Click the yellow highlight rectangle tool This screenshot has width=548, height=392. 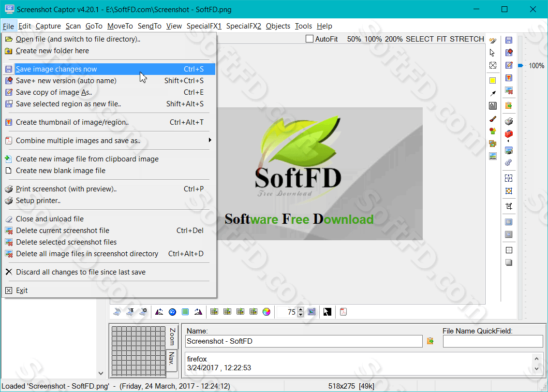(x=492, y=81)
